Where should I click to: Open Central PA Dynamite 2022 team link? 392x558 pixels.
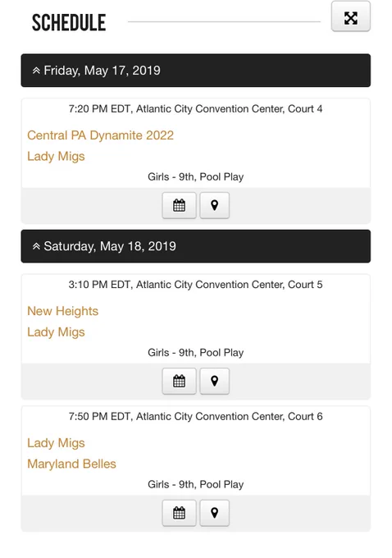[x=100, y=135]
